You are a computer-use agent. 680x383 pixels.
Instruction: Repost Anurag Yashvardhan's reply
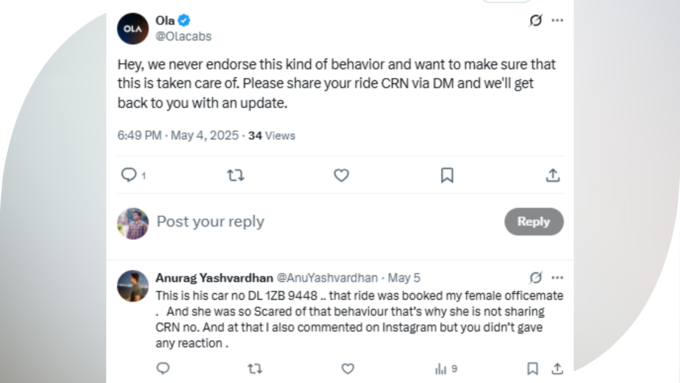(255, 369)
